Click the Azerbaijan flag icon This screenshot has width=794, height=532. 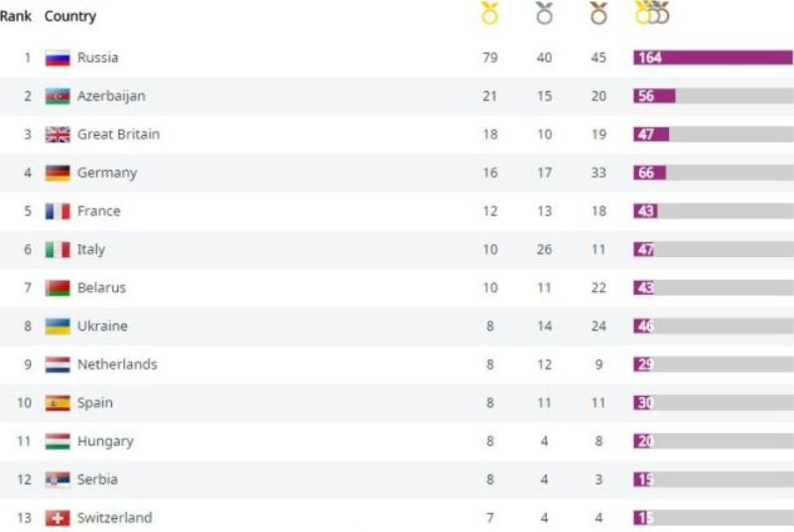click(58, 96)
